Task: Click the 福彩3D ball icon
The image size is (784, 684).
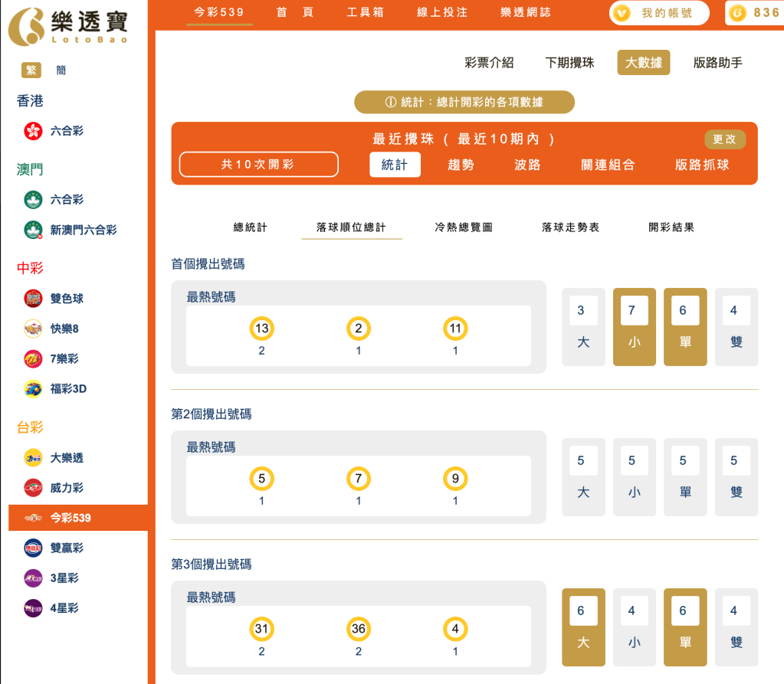Action: [31, 389]
